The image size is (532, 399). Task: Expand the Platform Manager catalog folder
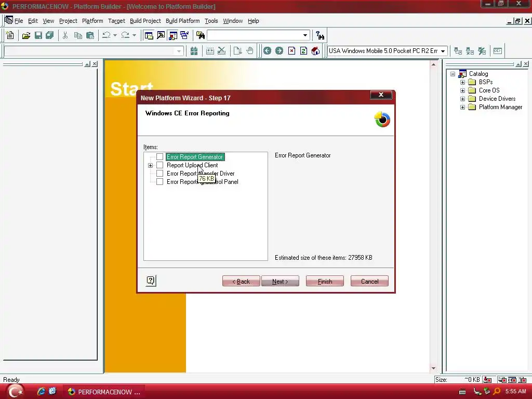tap(462, 107)
